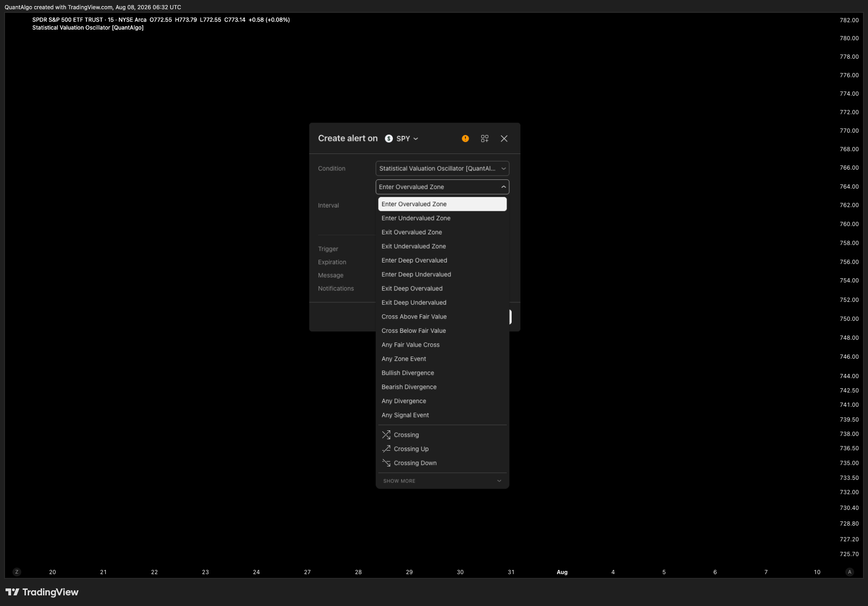Screen dimensions: 868x606
Task: Collapse the Enter Overvalued Zone dropdown
Action: click(x=442, y=187)
